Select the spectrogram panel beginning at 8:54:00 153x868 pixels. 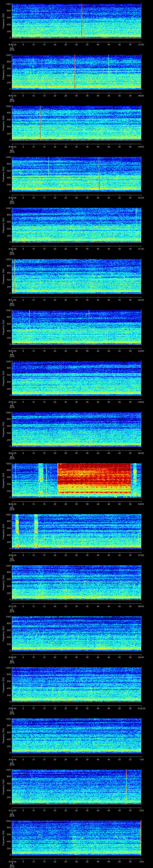point(77,429)
